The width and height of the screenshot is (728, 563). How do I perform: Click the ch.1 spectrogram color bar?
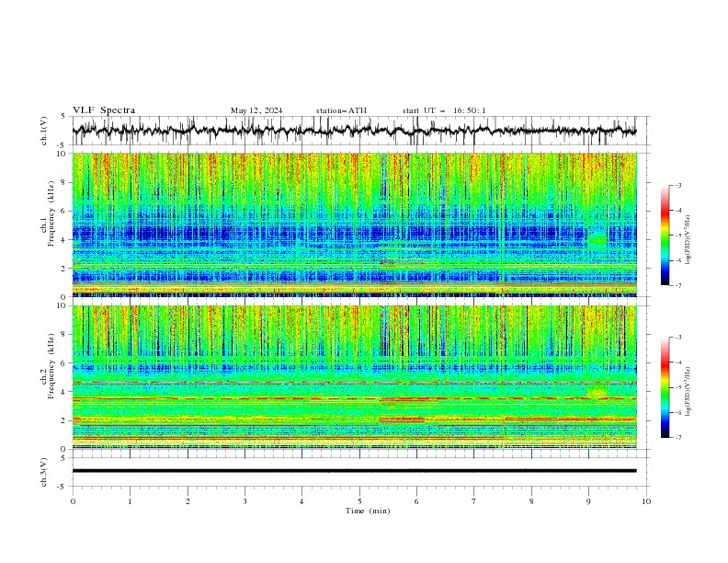[x=665, y=236]
